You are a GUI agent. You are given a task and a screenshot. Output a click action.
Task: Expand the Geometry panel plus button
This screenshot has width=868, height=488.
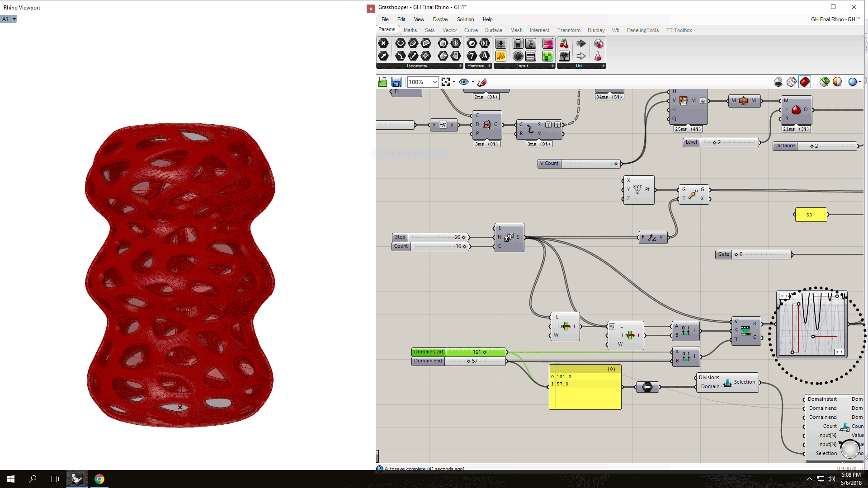460,66
